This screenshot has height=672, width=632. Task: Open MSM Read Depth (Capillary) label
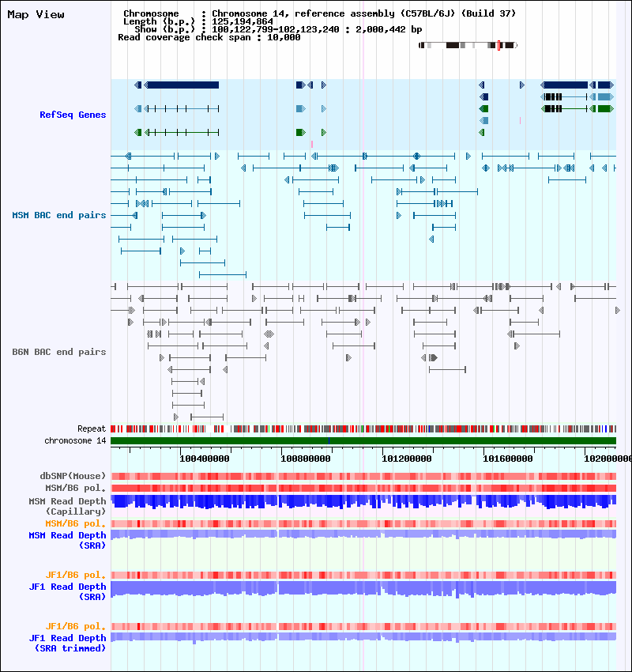click(x=67, y=506)
